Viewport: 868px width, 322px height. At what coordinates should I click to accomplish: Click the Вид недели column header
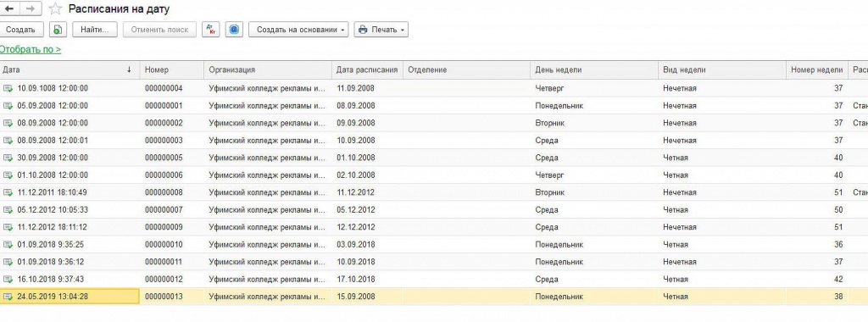coord(722,69)
